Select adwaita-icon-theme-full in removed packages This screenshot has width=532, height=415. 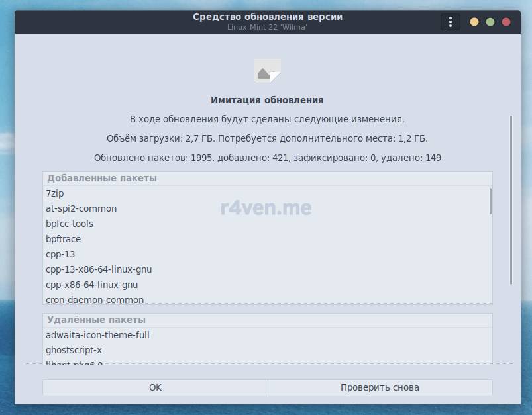(x=97, y=335)
